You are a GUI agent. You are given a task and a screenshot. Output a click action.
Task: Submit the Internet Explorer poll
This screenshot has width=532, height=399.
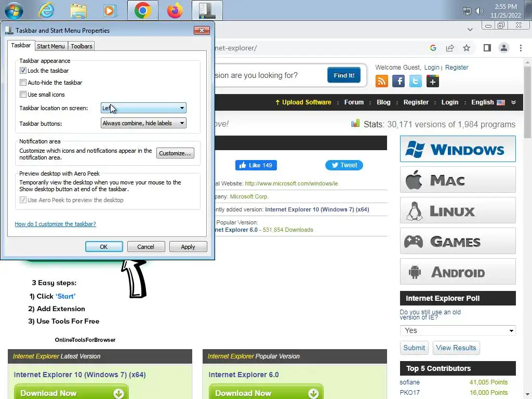tap(414, 348)
